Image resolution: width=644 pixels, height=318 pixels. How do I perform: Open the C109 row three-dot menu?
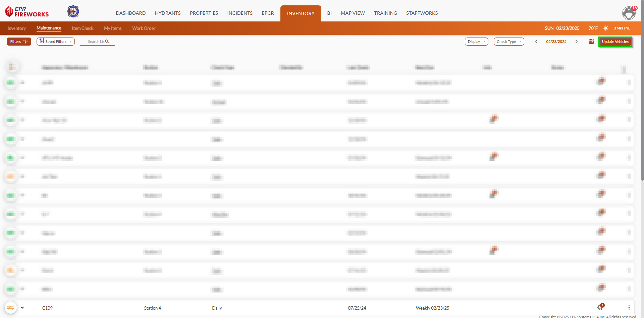(629, 308)
